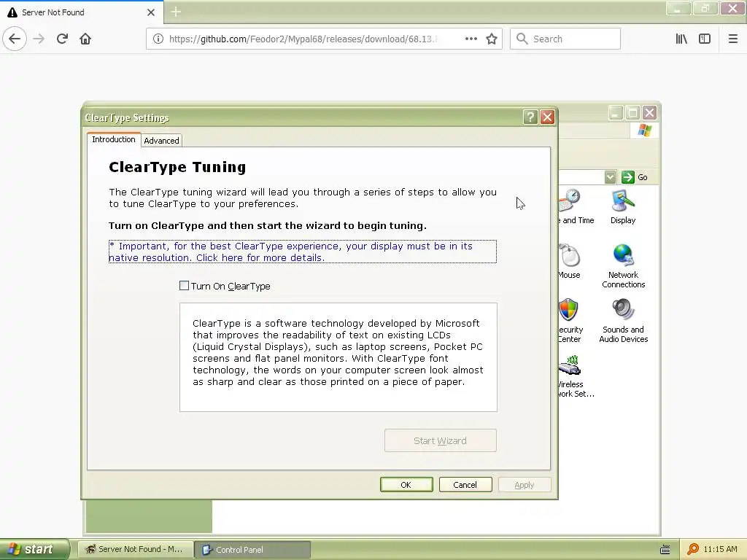Open Security Center shield icon
Image resolution: width=747 pixels, height=560 pixels.
click(570, 321)
